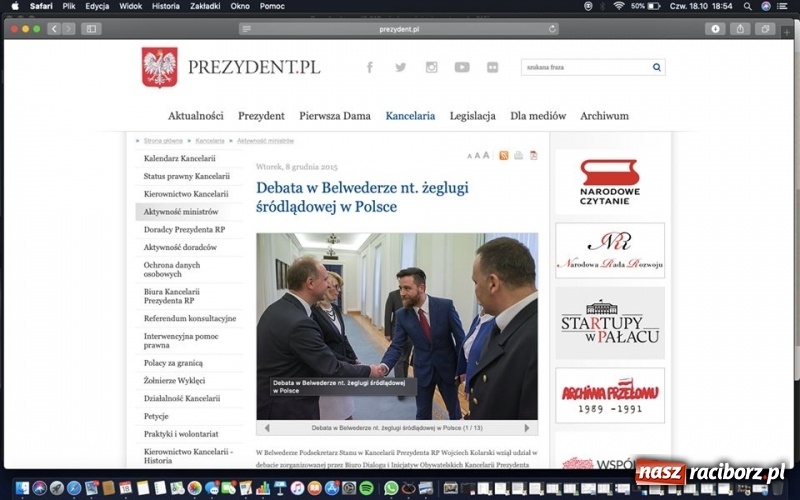Open the Prezydent section
800x500 pixels.
[x=261, y=116]
